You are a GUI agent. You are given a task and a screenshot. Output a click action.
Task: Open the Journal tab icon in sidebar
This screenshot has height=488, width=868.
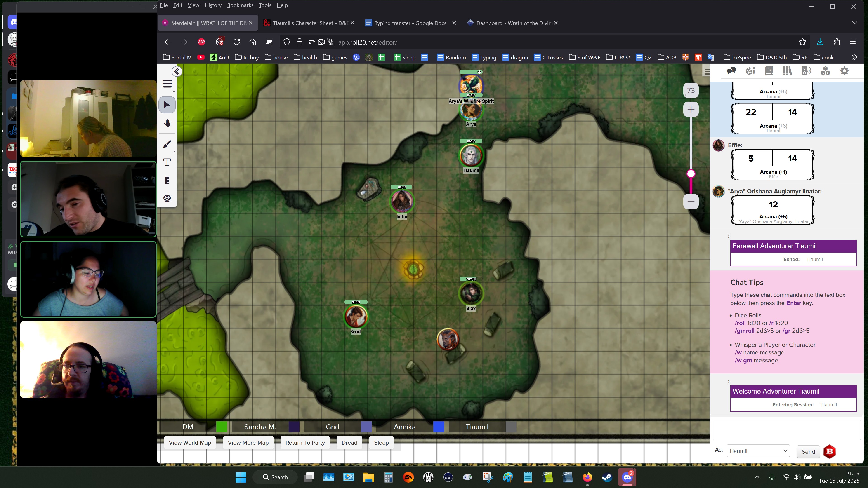click(x=769, y=71)
